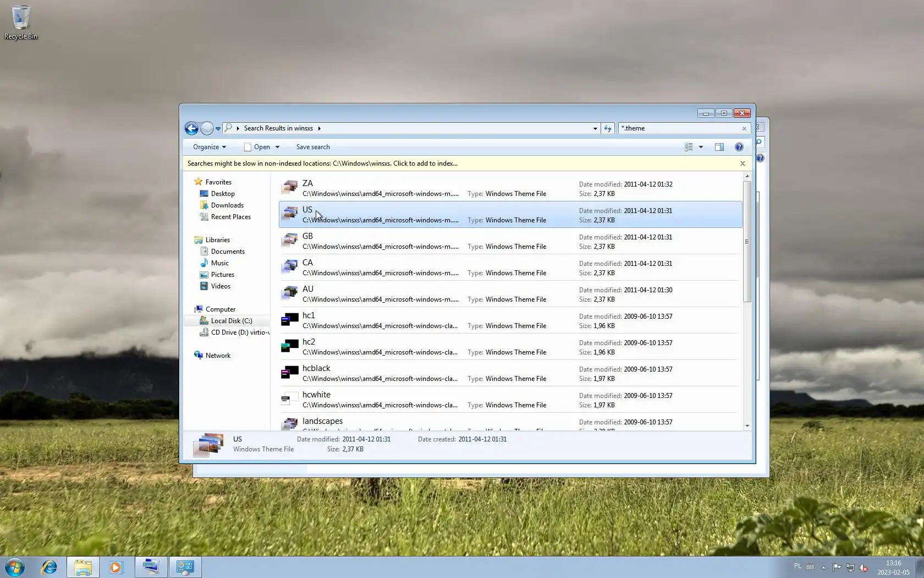Open the Documents library
924x578 pixels.
(228, 252)
